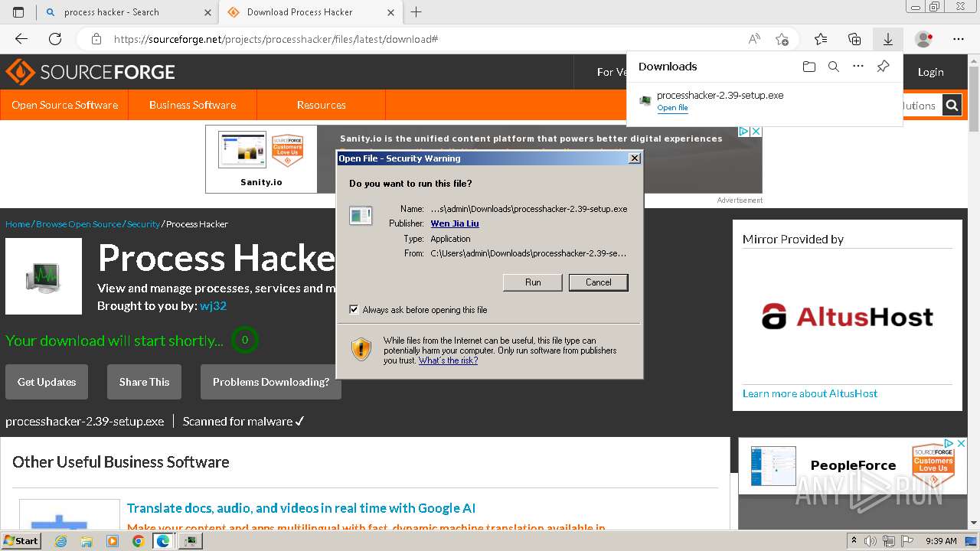980x551 pixels.
Task: Click the Sanity.io ad banner
Action: 484,159
